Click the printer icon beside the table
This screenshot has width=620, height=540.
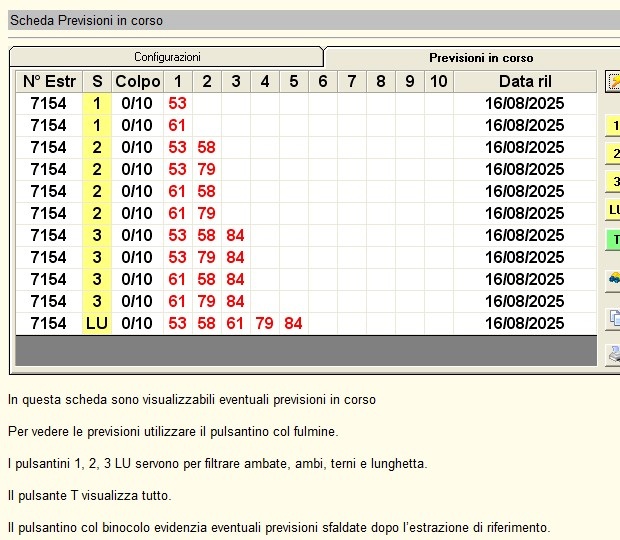pyautogui.click(x=612, y=354)
